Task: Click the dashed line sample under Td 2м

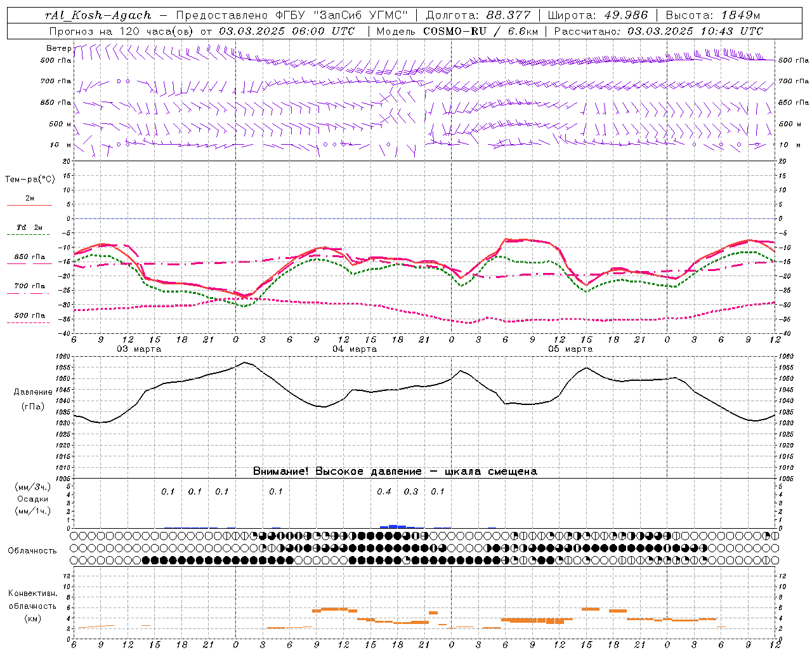Action: (29, 235)
